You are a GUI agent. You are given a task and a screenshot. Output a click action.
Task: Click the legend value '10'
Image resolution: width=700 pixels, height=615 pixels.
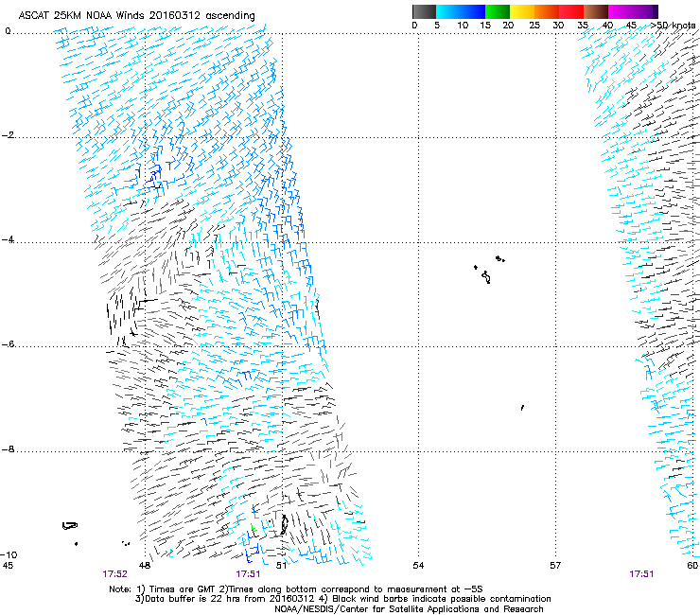(463, 26)
